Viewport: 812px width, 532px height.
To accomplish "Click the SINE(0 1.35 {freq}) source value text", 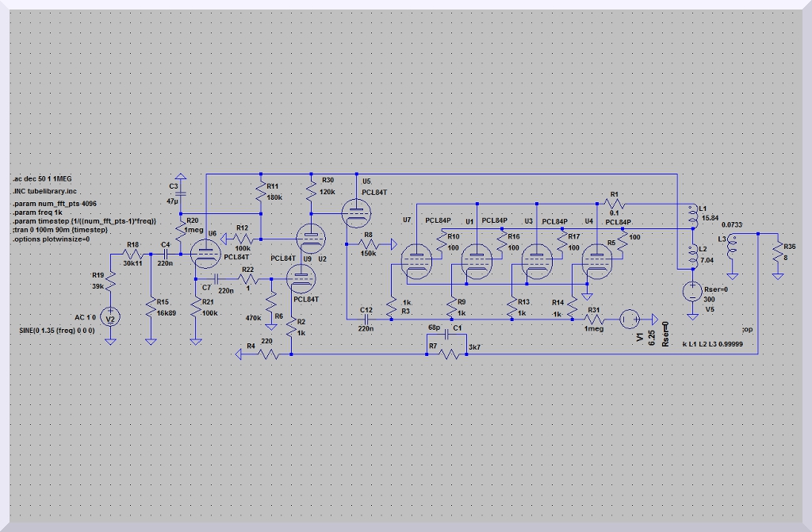I will [x=57, y=330].
